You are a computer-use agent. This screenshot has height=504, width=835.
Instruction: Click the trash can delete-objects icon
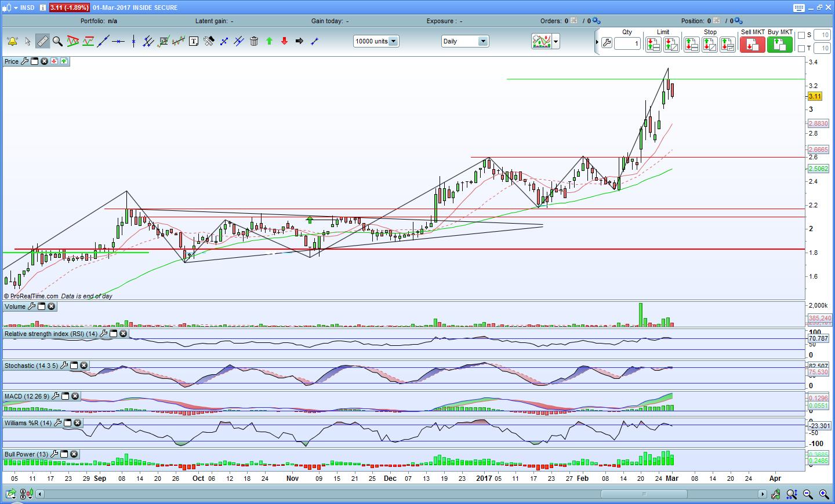point(254,41)
